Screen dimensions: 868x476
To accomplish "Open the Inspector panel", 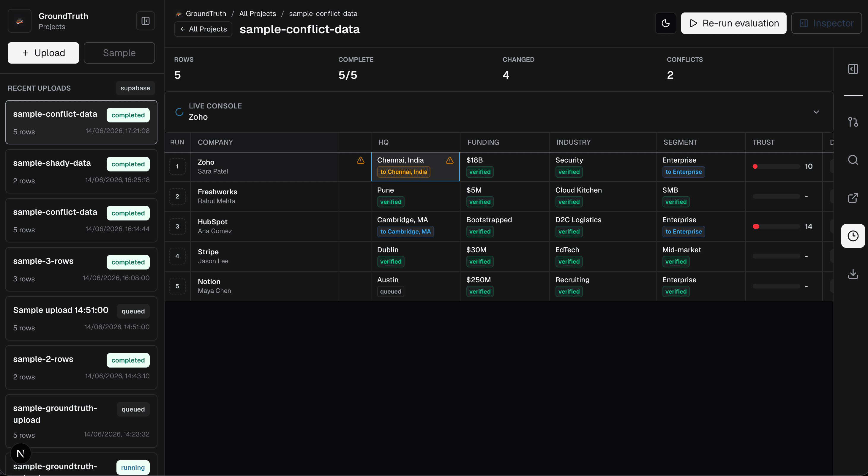I will (826, 23).
